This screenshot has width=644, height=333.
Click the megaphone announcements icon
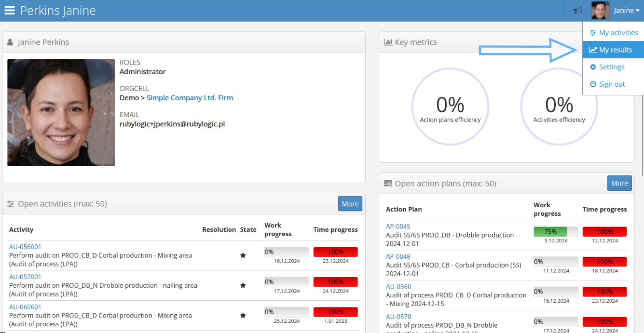tap(577, 11)
